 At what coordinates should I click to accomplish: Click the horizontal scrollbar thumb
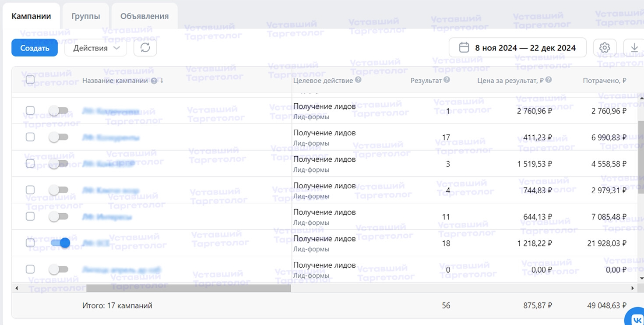pyautogui.click(x=188, y=288)
